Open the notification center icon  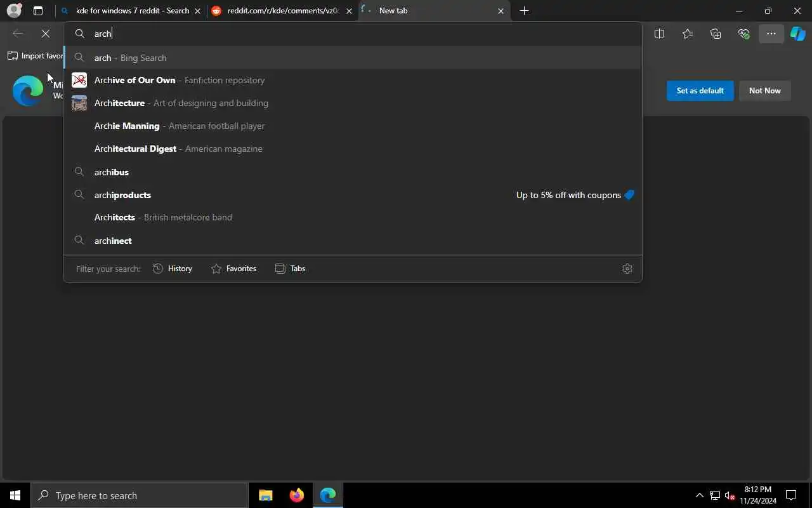(x=791, y=495)
